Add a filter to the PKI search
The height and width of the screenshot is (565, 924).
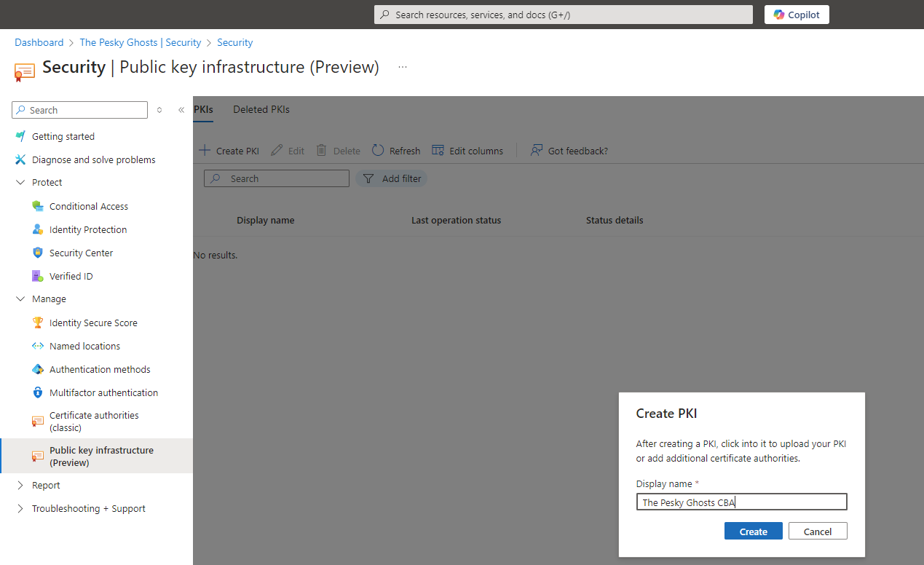[392, 178]
